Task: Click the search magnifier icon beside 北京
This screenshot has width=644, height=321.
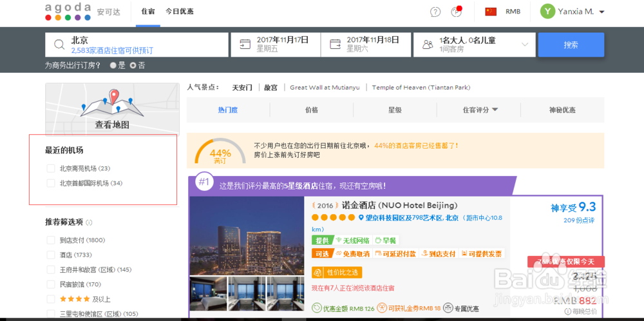Action: click(x=59, y=45)
